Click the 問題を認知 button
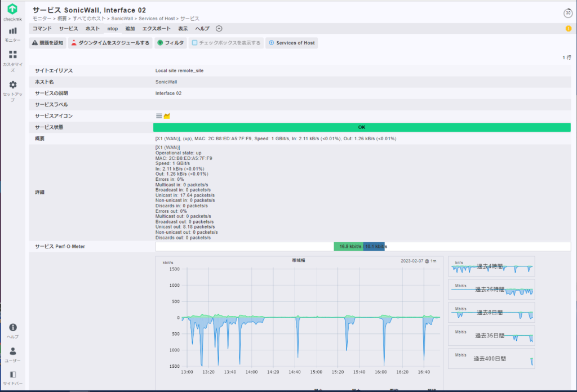The image size is (577, 392). click(48, 43)
